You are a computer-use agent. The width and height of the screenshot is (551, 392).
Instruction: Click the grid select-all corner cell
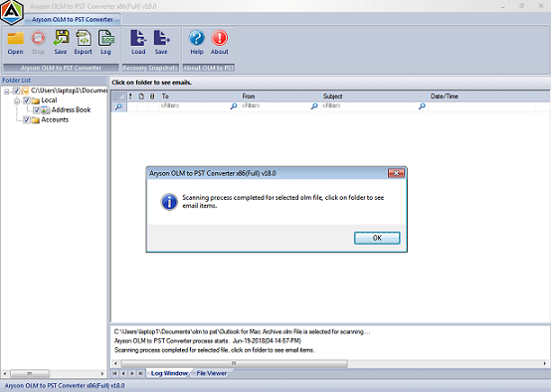(118, 96)
